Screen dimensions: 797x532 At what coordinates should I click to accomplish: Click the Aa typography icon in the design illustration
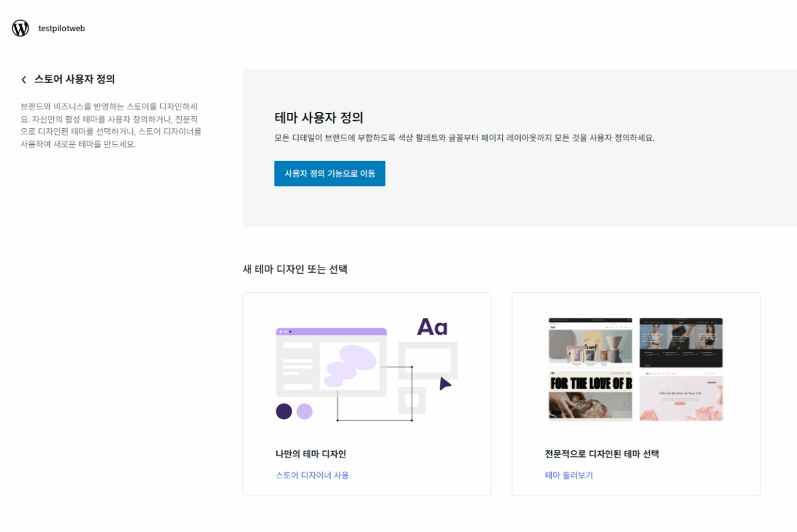coord(433,326)
